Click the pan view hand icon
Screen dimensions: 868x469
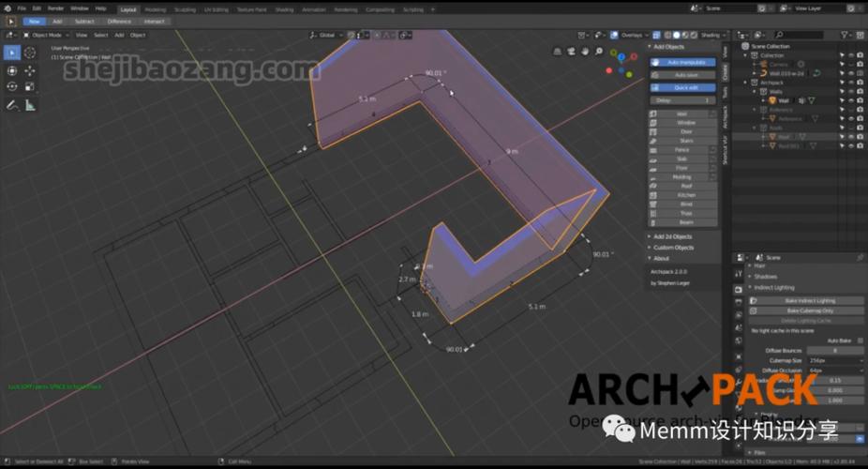tap(585, 52)
